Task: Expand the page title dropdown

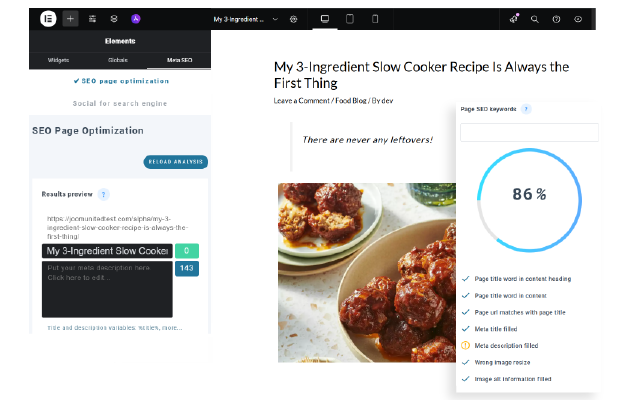Action: 275,18
